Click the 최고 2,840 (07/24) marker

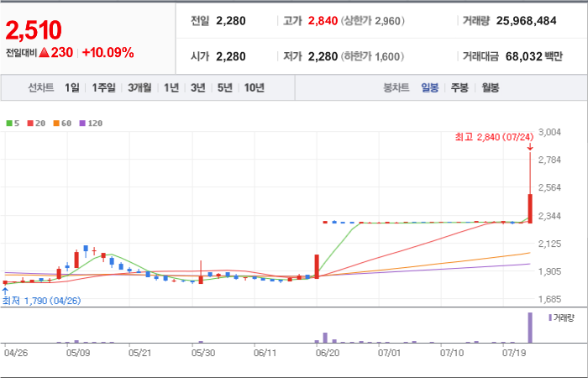[494, 137]
